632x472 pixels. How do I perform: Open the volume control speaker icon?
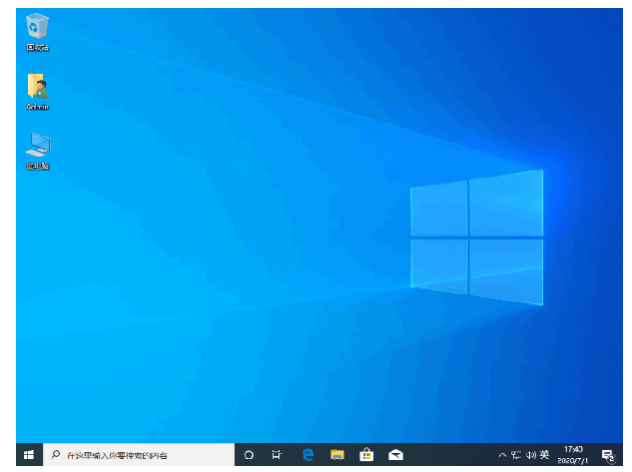[530, 455]
